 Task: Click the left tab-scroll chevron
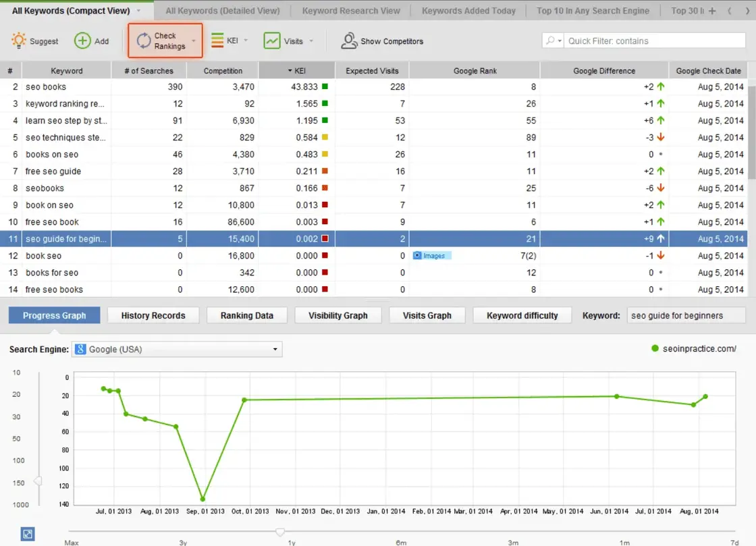click(x=730, y=11)
